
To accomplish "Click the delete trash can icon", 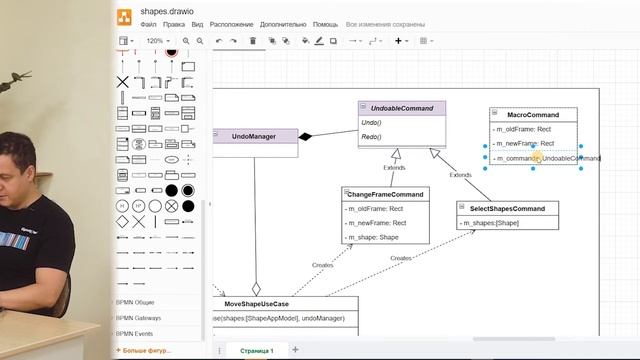I will pos(253,41).
